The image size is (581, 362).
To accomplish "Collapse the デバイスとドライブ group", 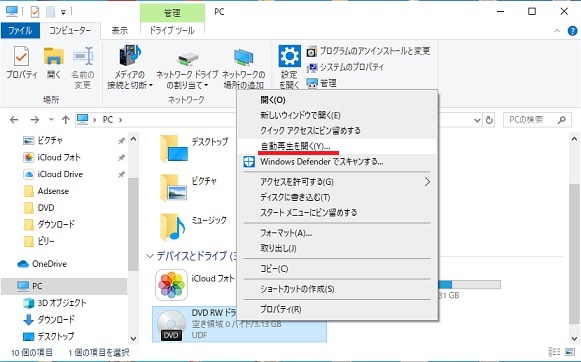I will pos(150,256).
